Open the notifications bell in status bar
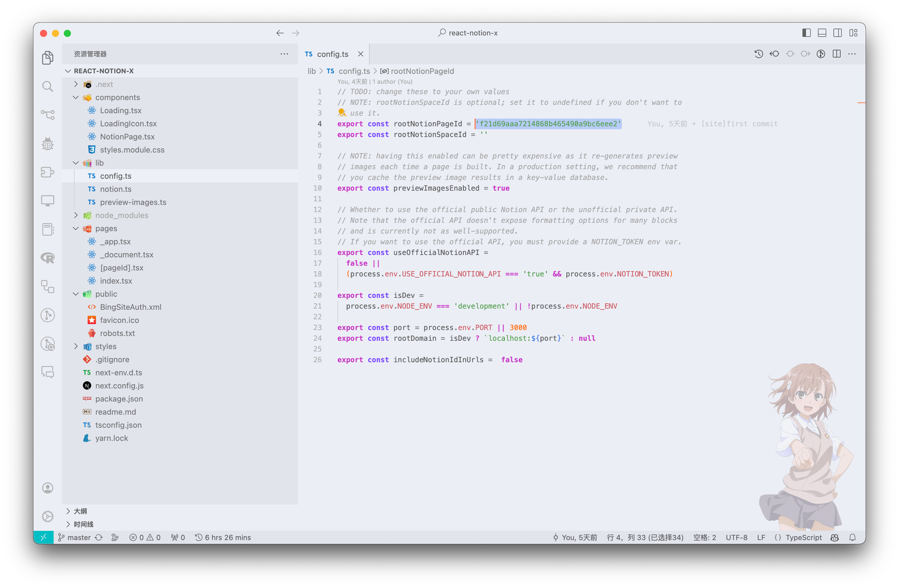This screenshot has height=588, width=899. coord(852,537)
